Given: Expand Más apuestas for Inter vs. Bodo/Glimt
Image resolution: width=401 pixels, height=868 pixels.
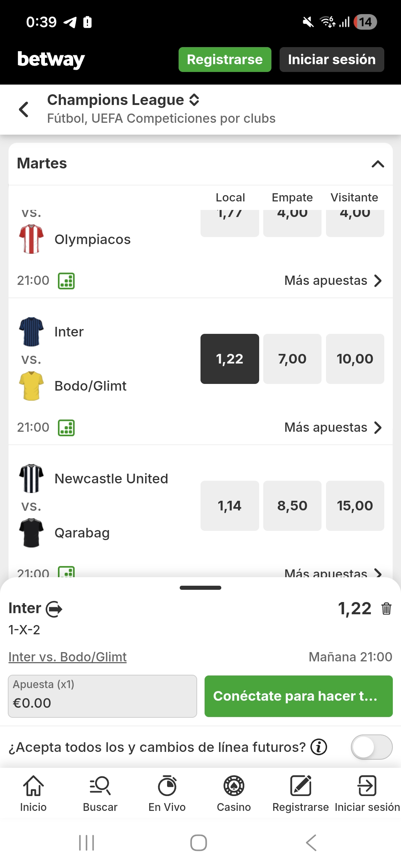Looking at the screenshot, I should pyautogui.click(x=333, y=428).
